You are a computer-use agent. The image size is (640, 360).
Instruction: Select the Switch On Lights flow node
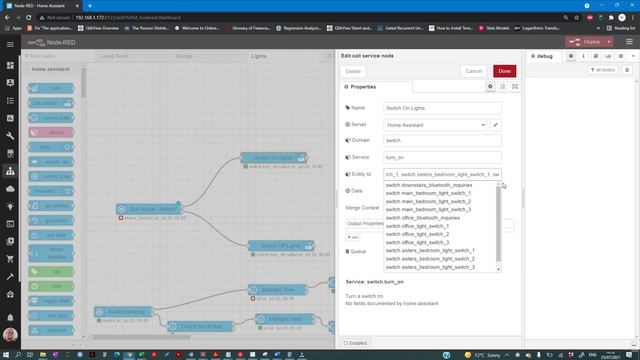click(x=273, y=158)
